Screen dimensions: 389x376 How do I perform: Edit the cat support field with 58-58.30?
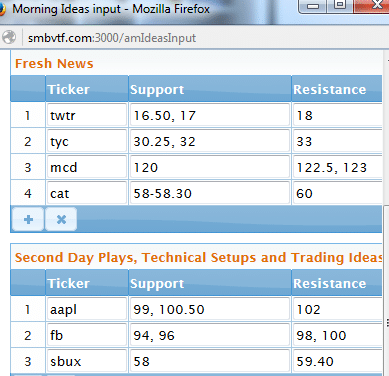pyautogui.click(x=210, y=193)
